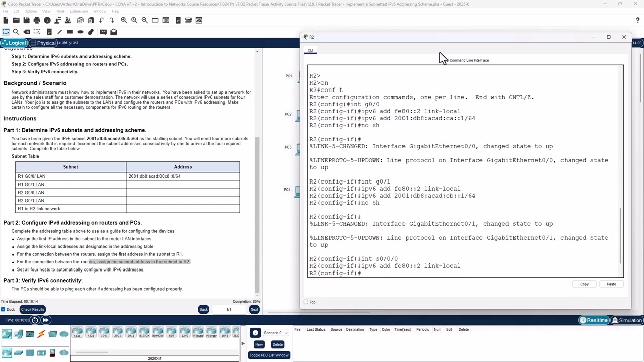Image resolution: width=644 pixels, height=362 pixels.
Task: Open the Extensions menu
Action: point(78,11)
